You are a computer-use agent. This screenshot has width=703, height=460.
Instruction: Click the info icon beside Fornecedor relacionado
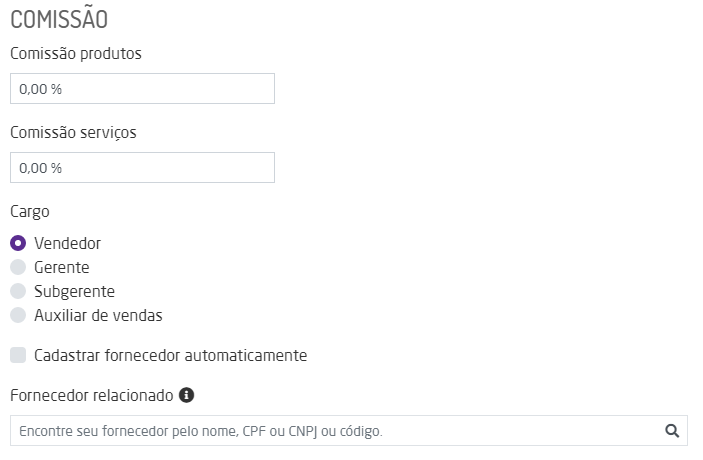[186, 395]
